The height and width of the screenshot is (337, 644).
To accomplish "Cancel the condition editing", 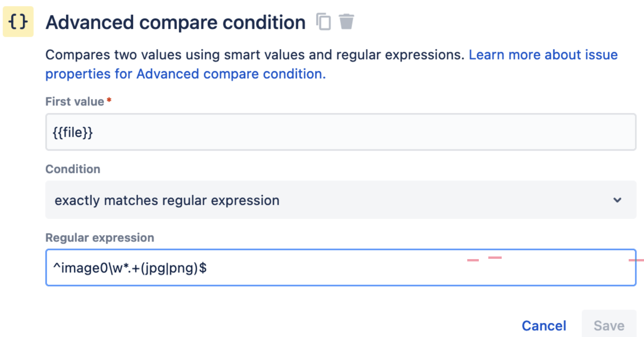I will click(544, 326).
